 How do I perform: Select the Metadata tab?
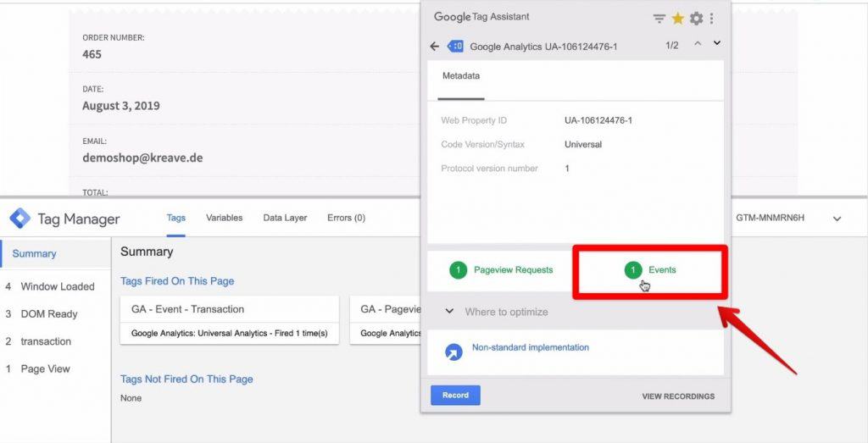460,76
